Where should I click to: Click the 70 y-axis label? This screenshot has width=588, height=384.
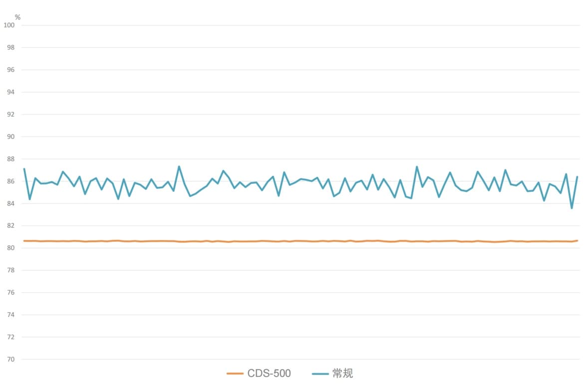click(11, 359)
